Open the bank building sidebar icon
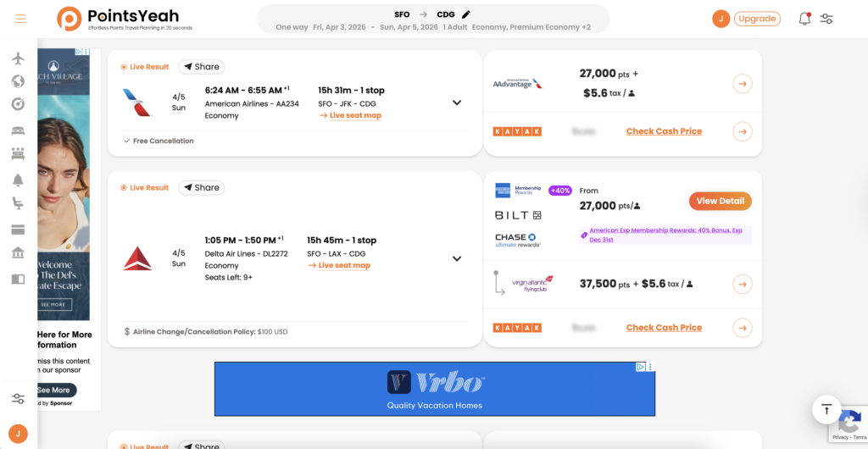This screenshot has width=868, height=449. 18,252
